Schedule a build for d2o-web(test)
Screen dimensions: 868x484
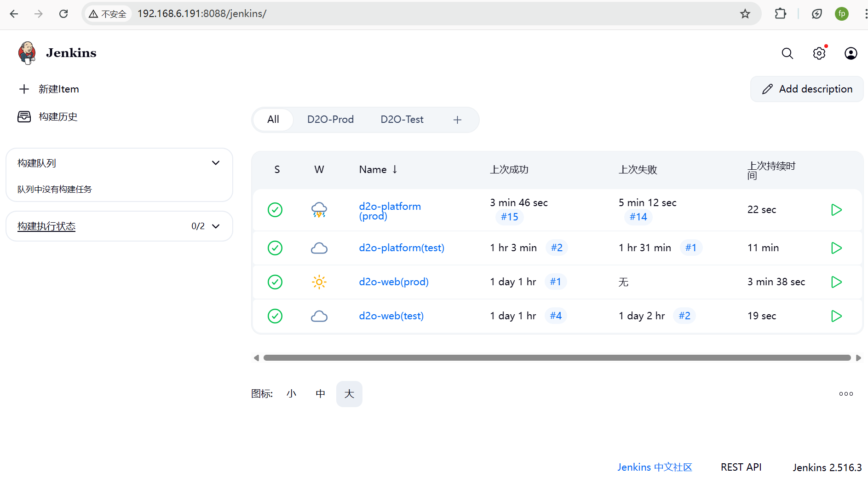pyautogui.click(x=836, y=316)
